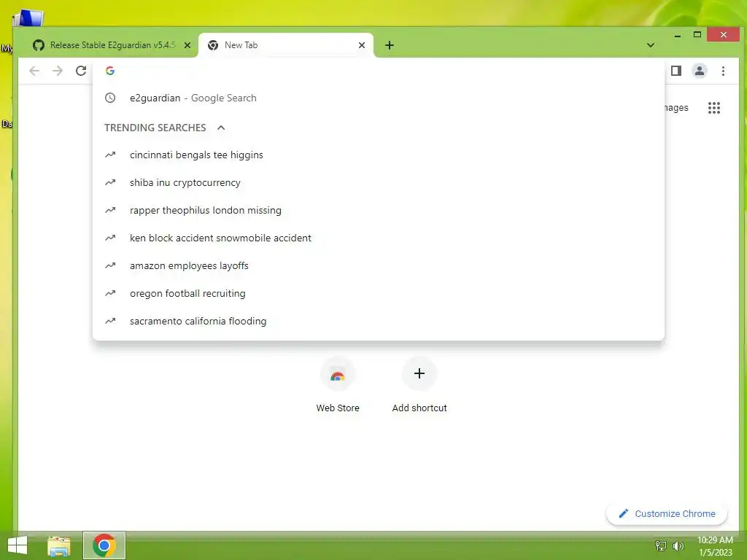747x560 pixels.
Task: Select the New Tab tab
Action: click(x=286, y=45)
